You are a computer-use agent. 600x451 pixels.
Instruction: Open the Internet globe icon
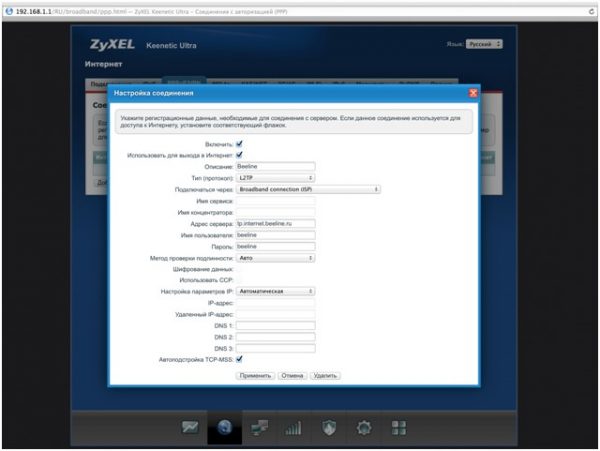(224, 427)
